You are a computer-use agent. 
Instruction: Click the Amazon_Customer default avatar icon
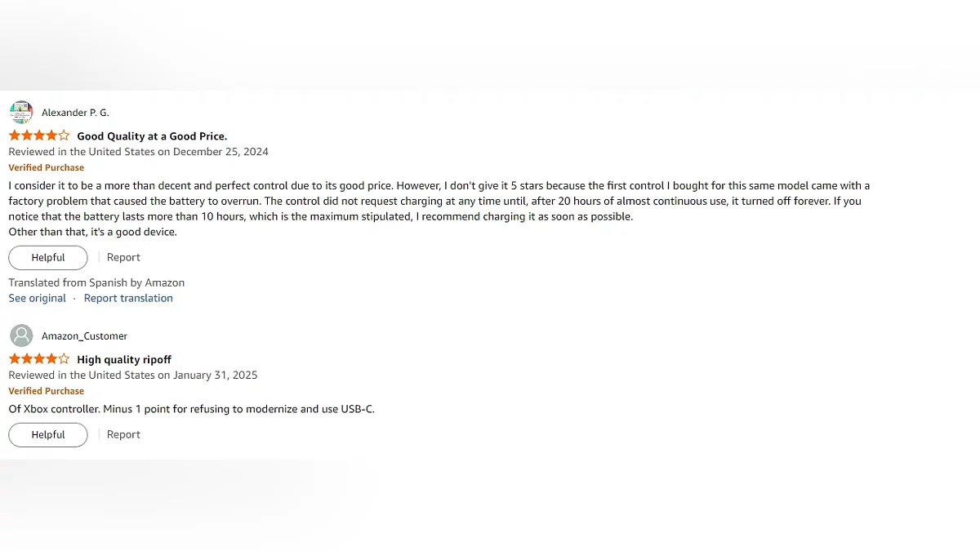(x=21, y=335)
